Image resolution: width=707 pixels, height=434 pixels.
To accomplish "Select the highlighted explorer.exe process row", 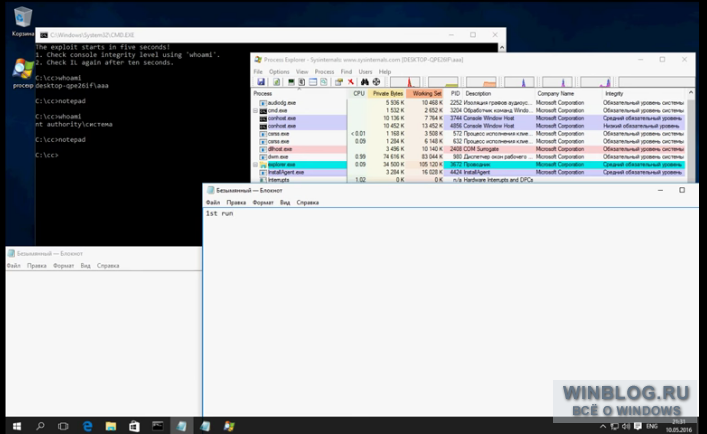I will pos(468,164).
